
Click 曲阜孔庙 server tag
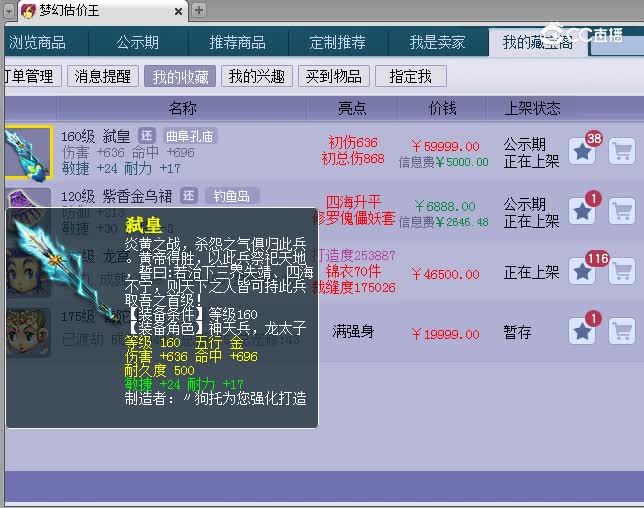click(x=190, y=136)
